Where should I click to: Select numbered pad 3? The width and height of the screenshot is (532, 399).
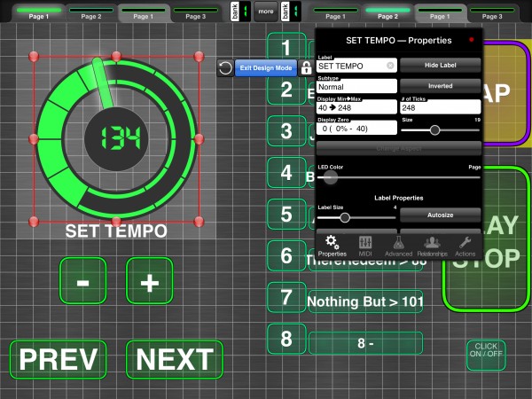point(286,131)
